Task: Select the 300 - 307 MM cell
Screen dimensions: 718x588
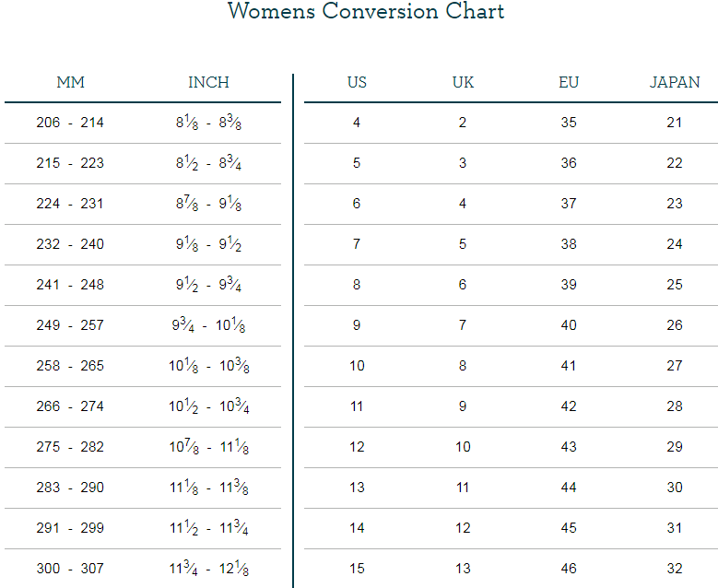Action: (x=70, y=569)
